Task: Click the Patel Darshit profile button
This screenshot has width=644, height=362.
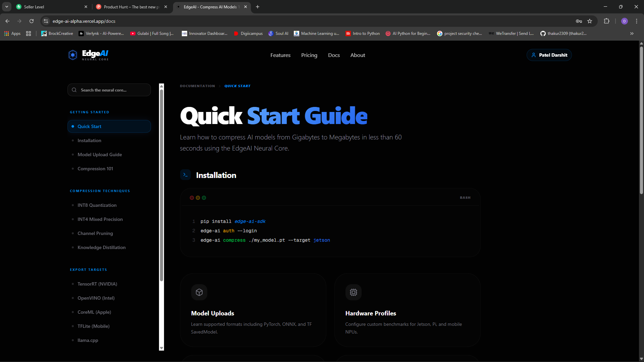Action: pyautogui.click(x=549, y=55)
